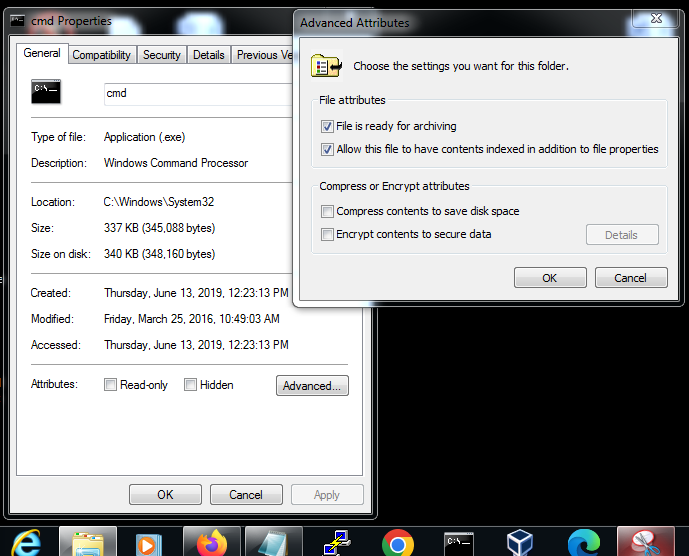Switch to the Compatibility tab
The width and height of the screenshot is (689, 556).
click(102, 55)
